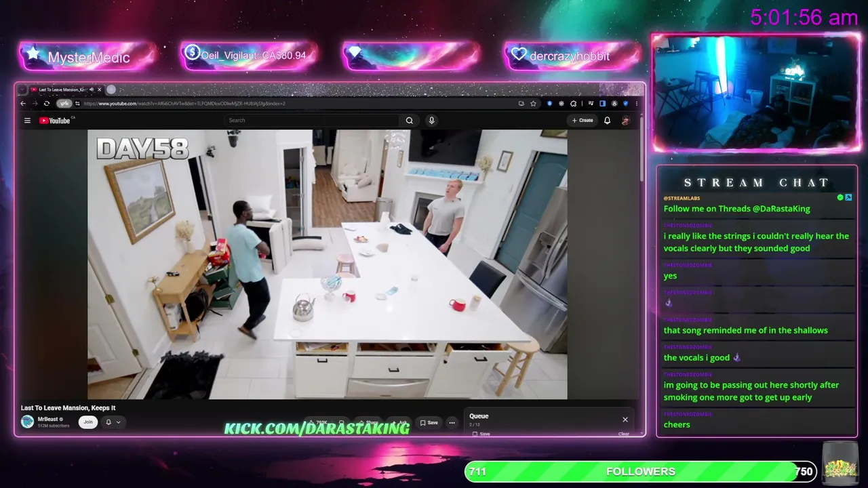Open the browser extensions puzzle icon

click(573, 104)
